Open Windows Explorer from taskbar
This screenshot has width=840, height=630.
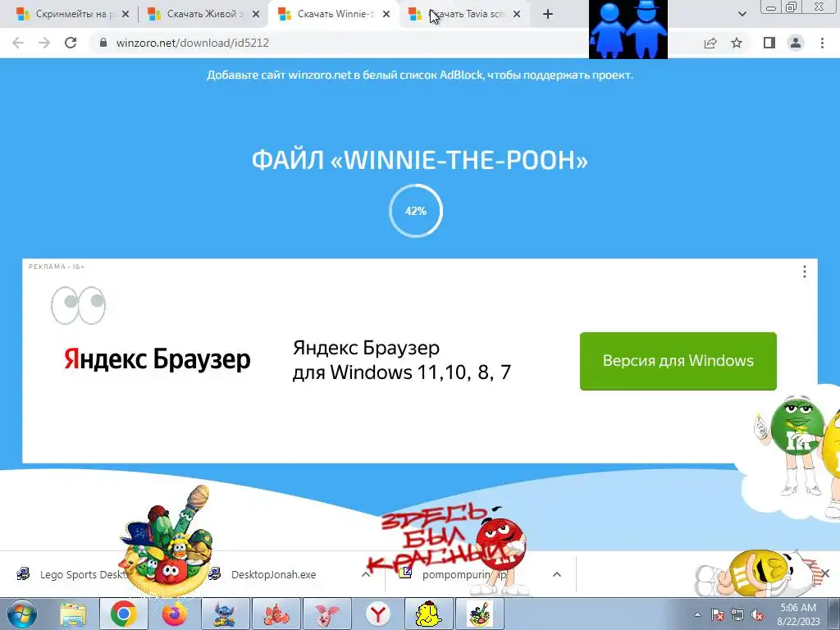(72, 614)
